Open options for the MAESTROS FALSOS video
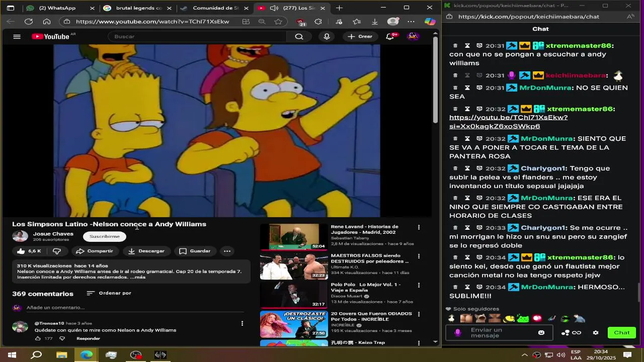This screenshot has width=644, height=362. [x=419, y=256]
